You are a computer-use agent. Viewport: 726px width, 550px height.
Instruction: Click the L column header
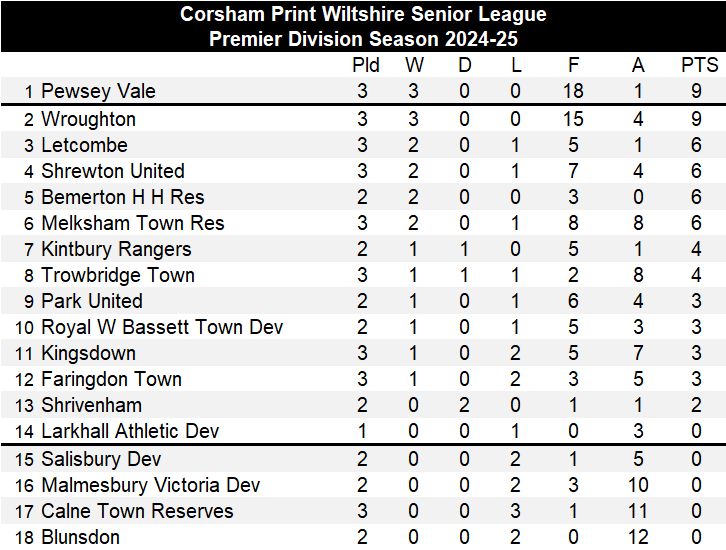pyautogui.click(x=515, y=66)
